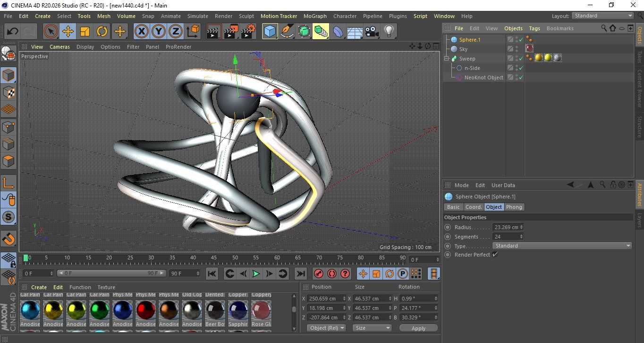Toggle the Render Perfect checkbox
644x343 pixels.
click(x=495, y=255)
